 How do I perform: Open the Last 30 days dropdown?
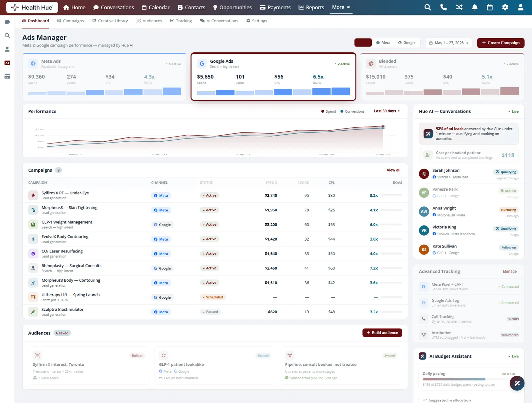387,111
